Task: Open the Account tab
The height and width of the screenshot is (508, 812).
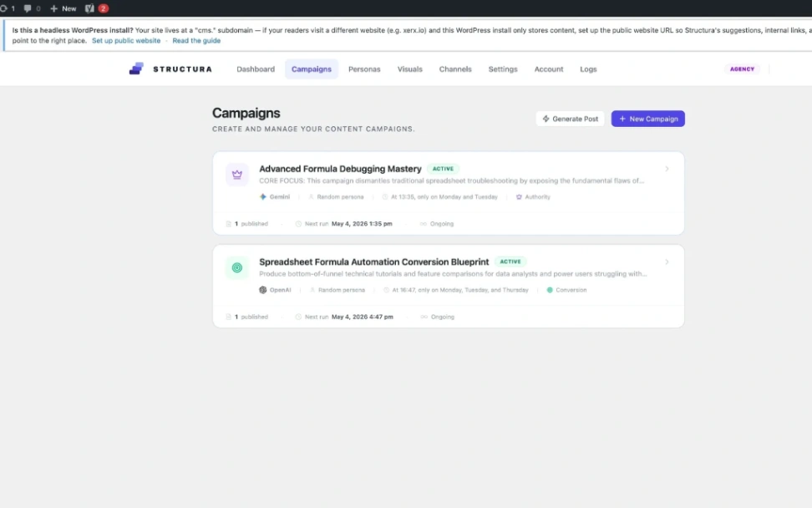Action: 549,69
